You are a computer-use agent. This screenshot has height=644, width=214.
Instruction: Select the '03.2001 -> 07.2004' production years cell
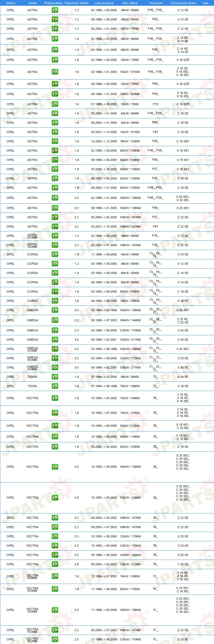click(x=104, y=245)
